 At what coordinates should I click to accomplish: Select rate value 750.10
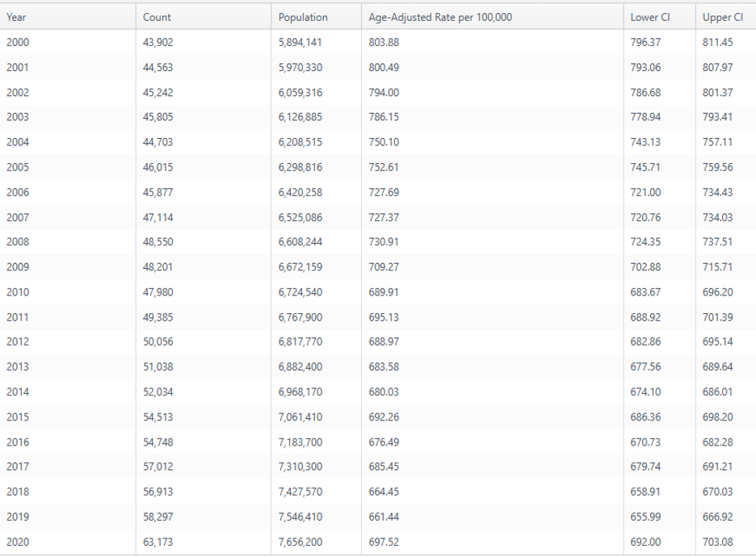click(384, 142)
